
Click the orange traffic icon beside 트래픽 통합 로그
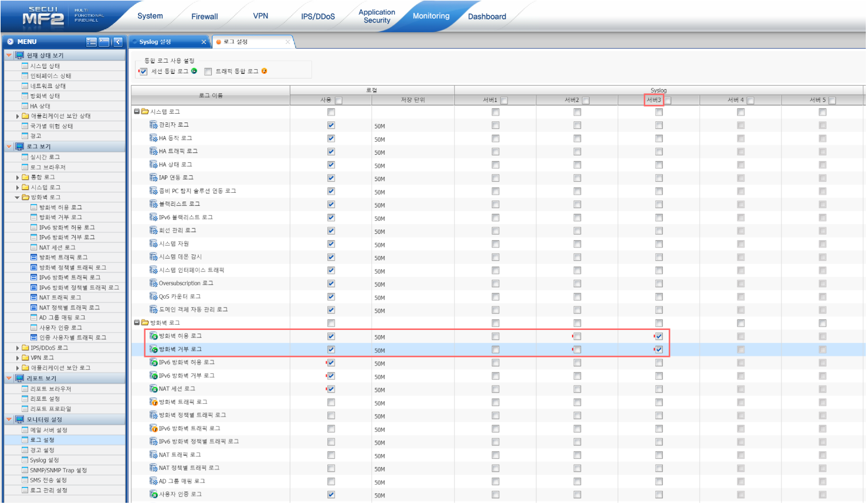(265, 71)
